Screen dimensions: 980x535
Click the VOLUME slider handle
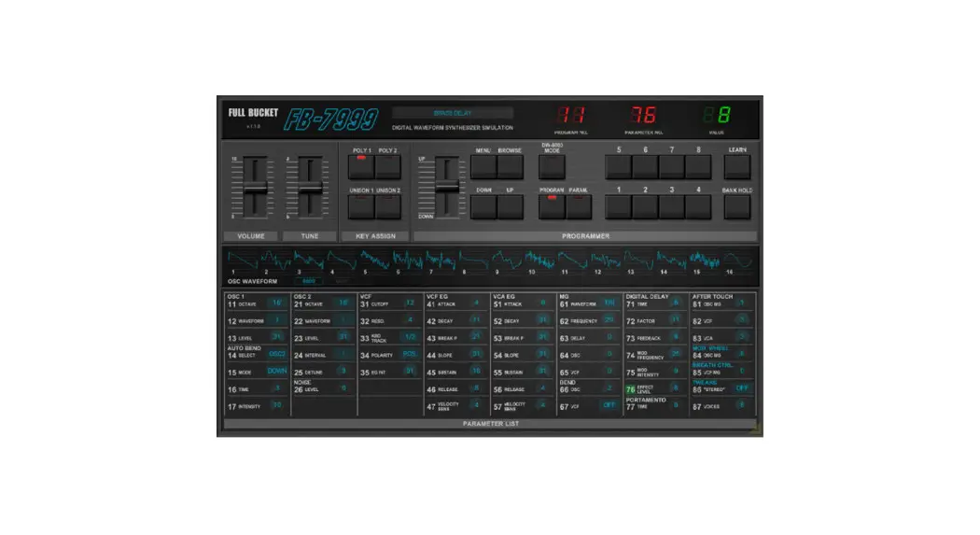255,188
